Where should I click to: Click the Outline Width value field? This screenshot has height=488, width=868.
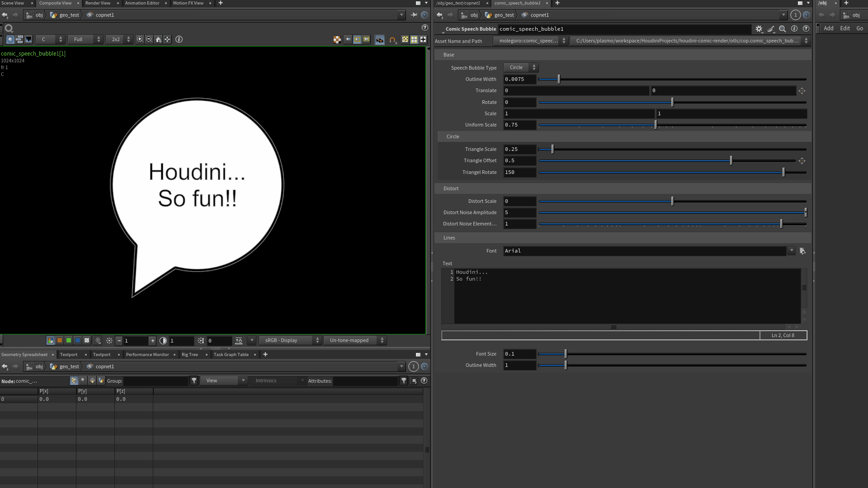(519, 80)
